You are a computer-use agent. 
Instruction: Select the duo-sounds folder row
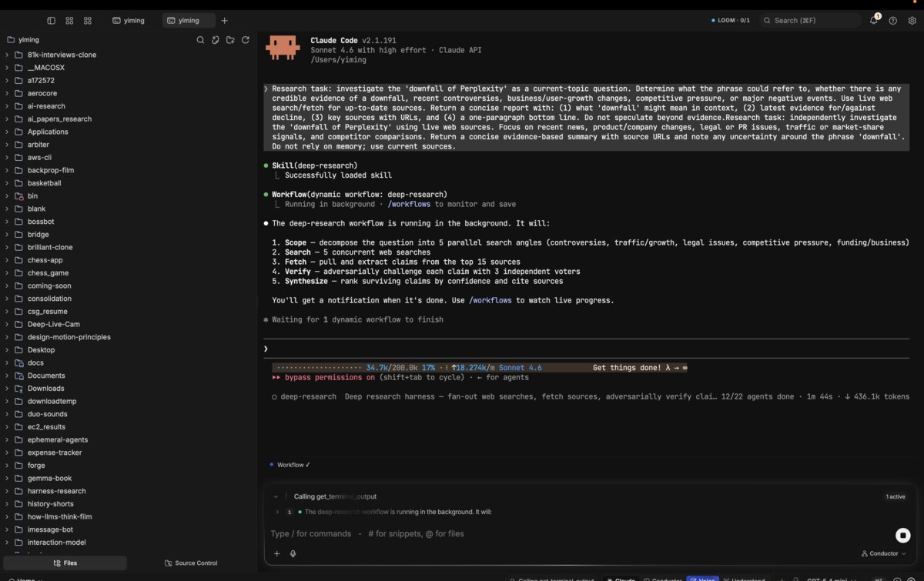[x=129, y=414]
